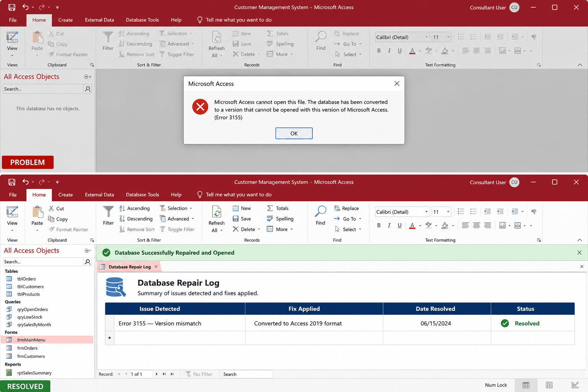Click OK in the Error 3155 dialog
588x392 pixels.
(x=294, y=133)
